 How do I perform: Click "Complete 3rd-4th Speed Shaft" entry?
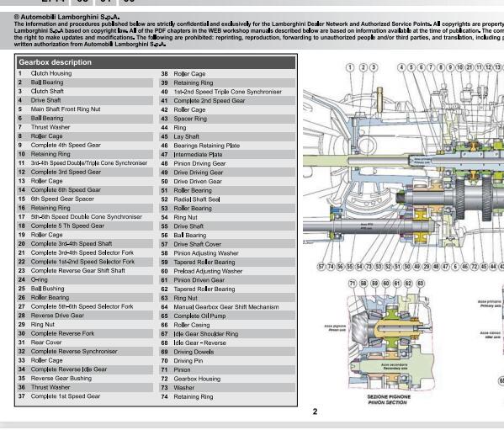pos(85,244)
